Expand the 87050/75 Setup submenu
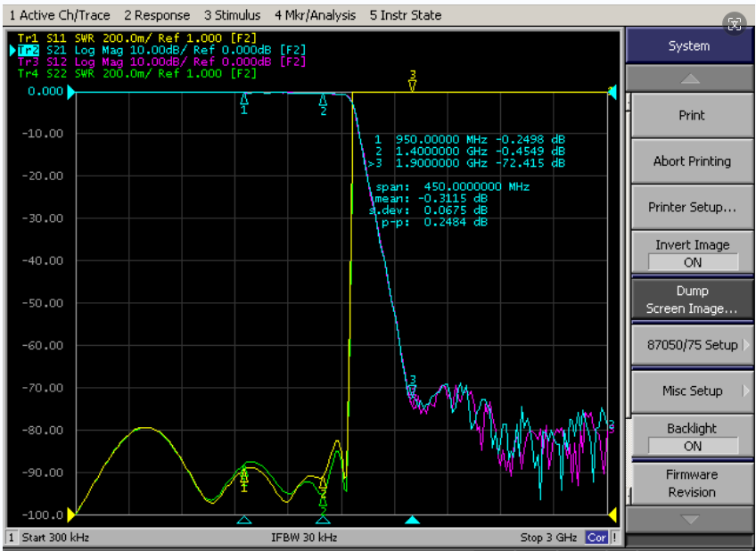The width and height of the screenshot is (756, 551). coord(693,345)
